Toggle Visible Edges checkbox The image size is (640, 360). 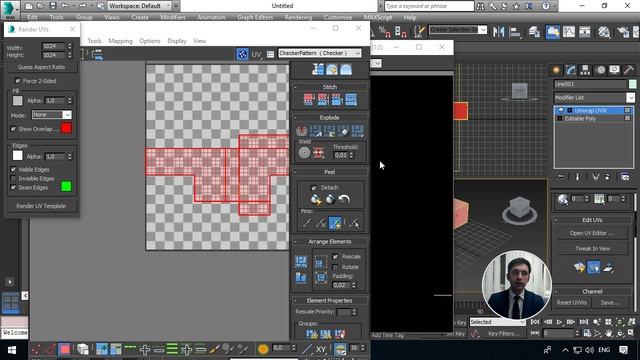(13, 169)
